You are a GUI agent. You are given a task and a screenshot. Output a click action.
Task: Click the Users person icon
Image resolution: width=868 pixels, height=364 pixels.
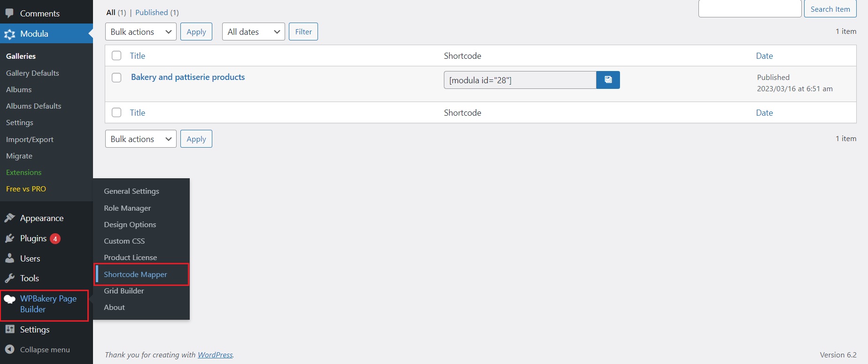coord(10,258)
